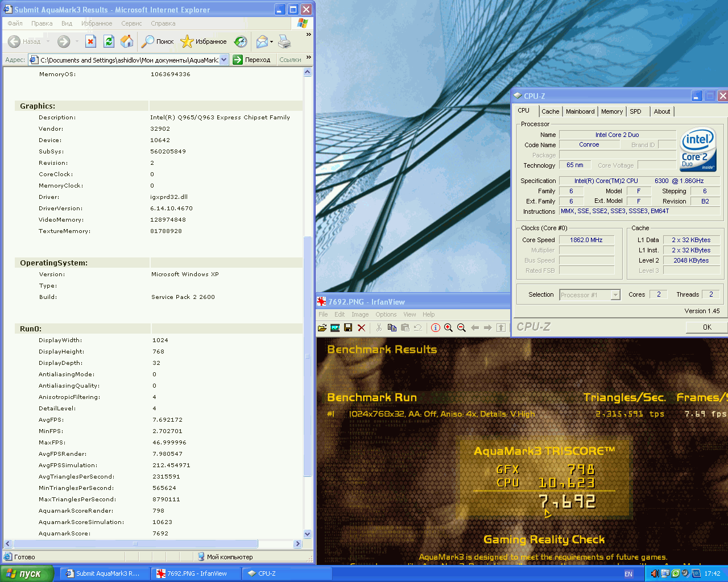This screenshot has width=728, height=582.
Task: Click the red X Delete icon in IrfanView
Action: tap(361, 327)
